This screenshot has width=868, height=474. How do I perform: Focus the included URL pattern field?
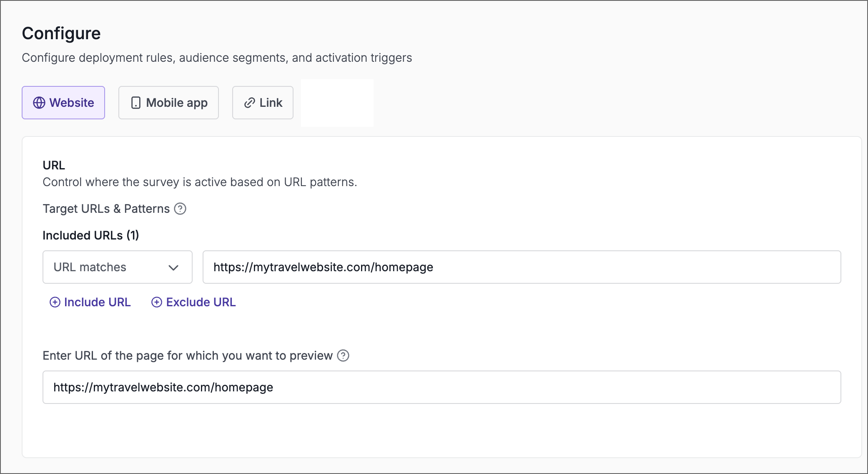click(x=521, y=267)
